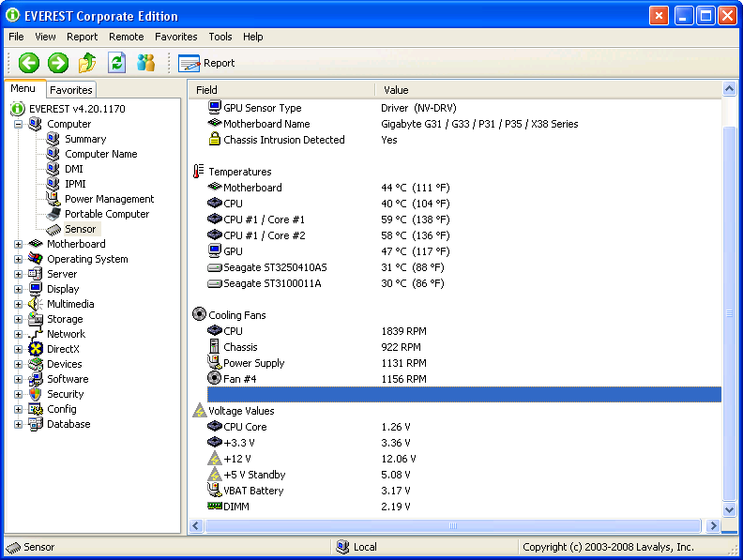Select the Computer Name tree item
Viewport: 743px width, 560px height.
pyautogui.click(x=101, y=154)
